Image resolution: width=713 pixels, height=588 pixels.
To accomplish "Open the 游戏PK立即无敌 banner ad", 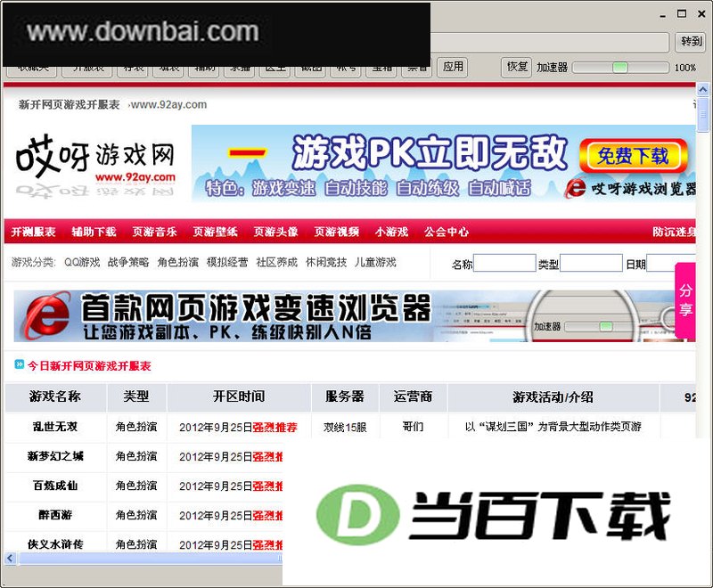I will 443,164.
